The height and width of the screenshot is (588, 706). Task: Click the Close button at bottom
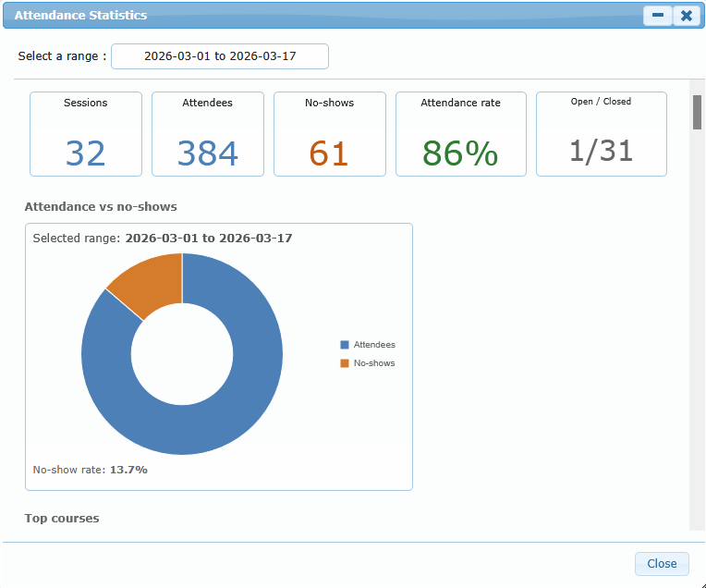pyautogui.click(x=662, y=564)
